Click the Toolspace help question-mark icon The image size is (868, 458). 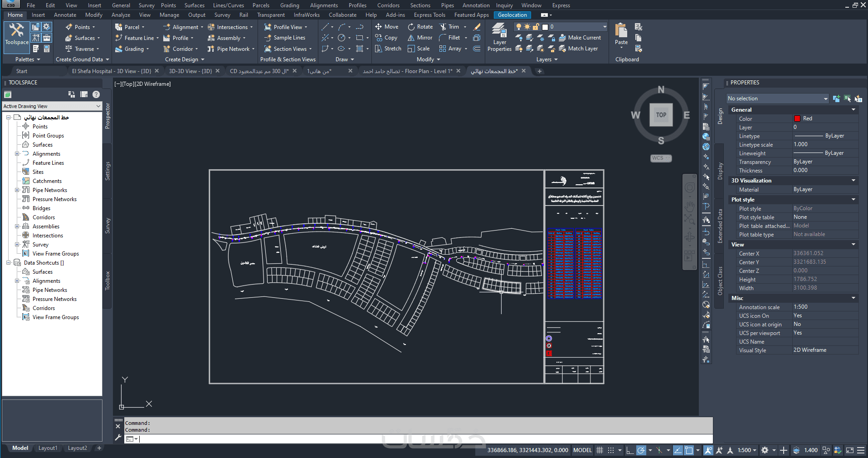click(x=96, y=94)
